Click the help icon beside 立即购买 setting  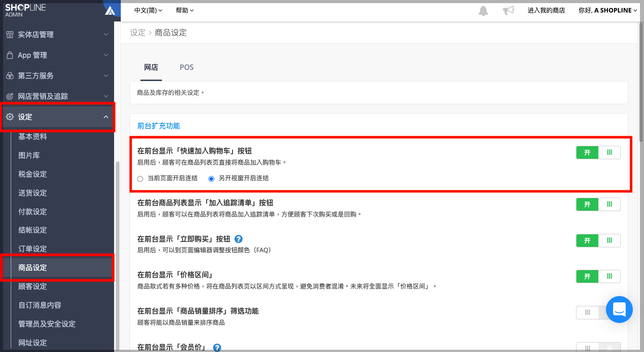point(238,239)
